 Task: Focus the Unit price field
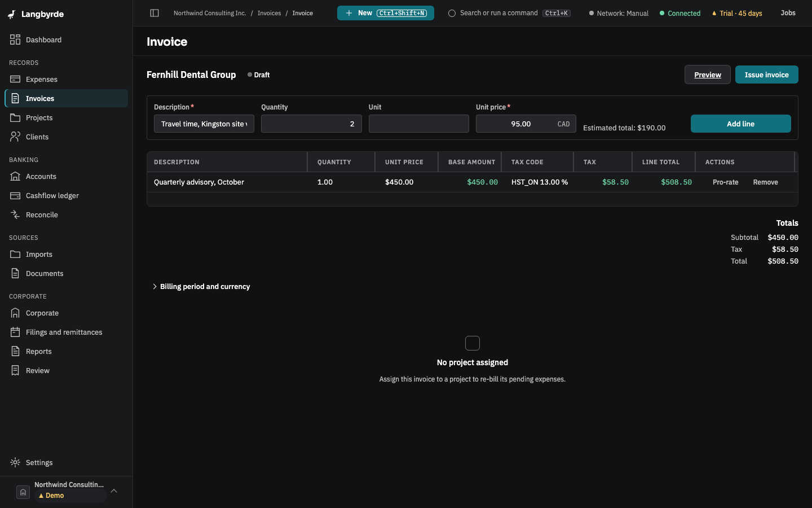click(x=526, y=124)
